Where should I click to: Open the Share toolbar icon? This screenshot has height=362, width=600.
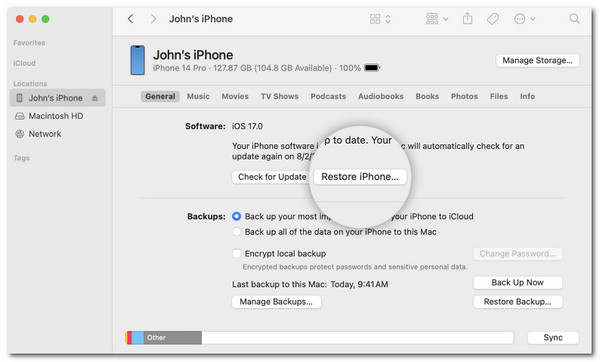pos(468,18)
